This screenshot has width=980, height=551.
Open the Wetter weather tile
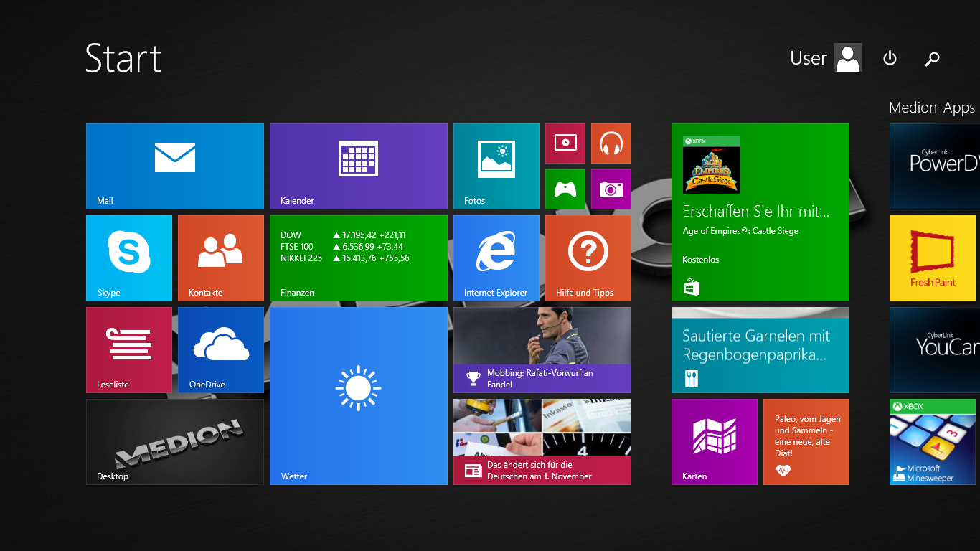359,396
